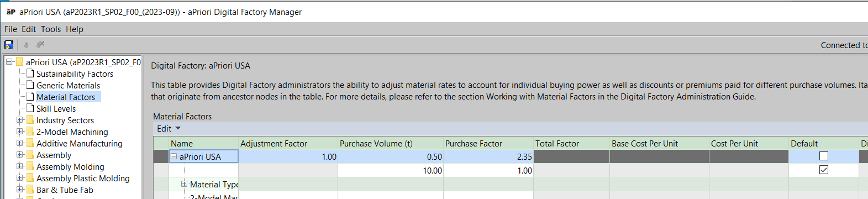Click Purchase Volume cell showing 0.50
The height and width of the screenshot is (199, 868).
coord(390,156)
